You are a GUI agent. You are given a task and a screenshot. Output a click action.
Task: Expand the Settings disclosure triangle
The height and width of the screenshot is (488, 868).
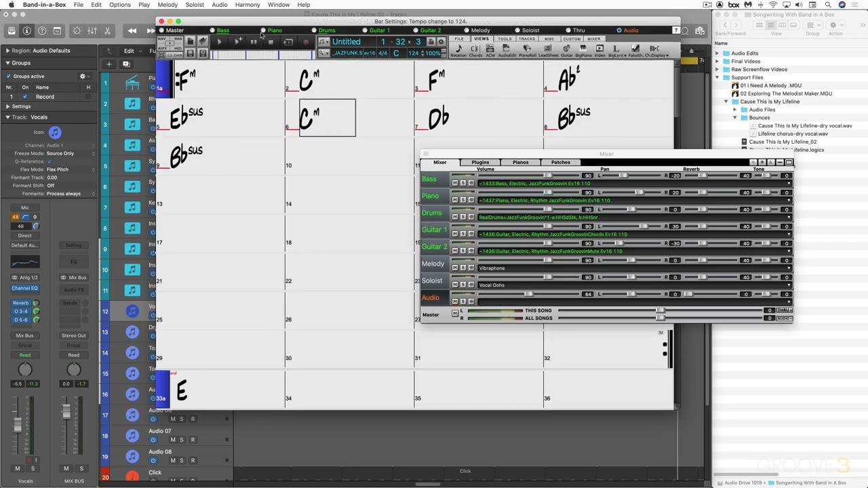8,106
